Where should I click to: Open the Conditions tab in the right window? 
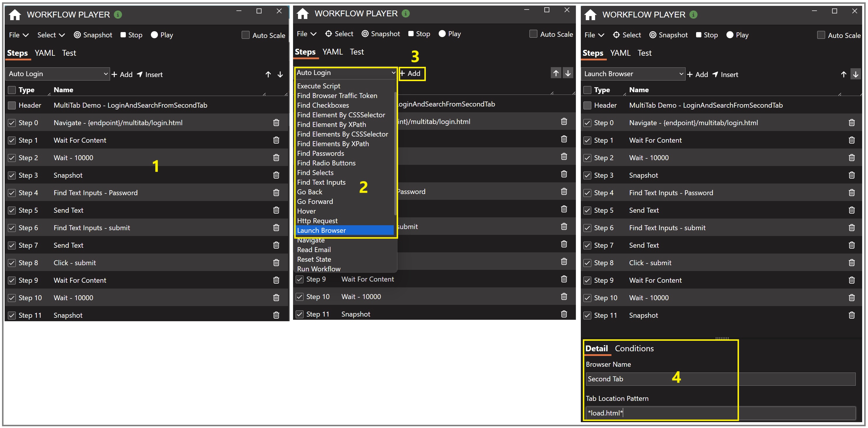click(634, 348)
